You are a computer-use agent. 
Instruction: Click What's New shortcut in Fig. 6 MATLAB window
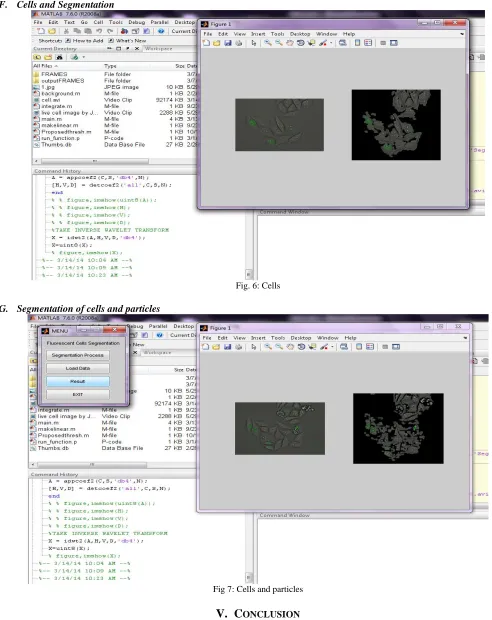[x=128, y=41]
